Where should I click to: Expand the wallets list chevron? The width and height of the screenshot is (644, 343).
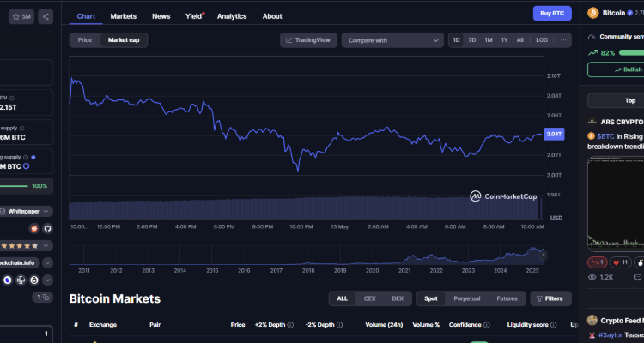47,280
